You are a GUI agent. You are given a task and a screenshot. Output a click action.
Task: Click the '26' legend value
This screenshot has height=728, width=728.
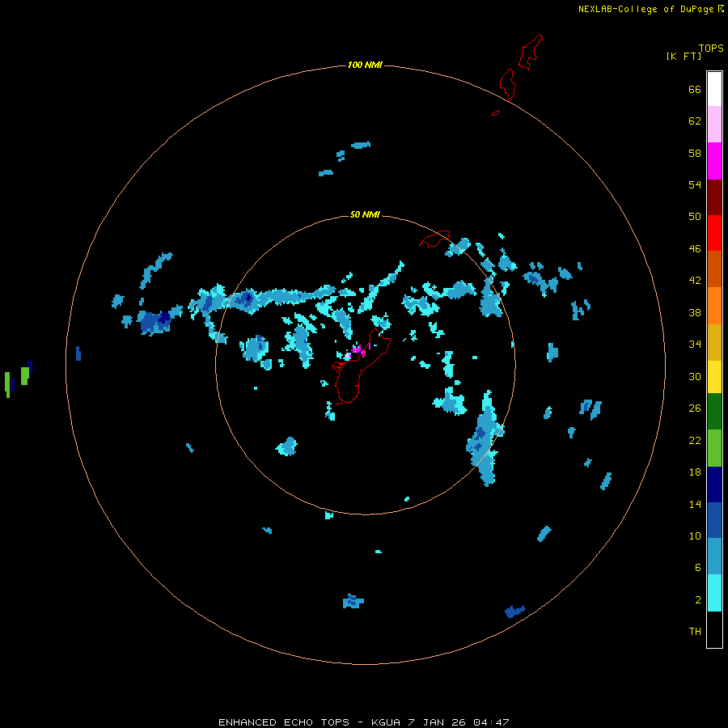point(695,408)
